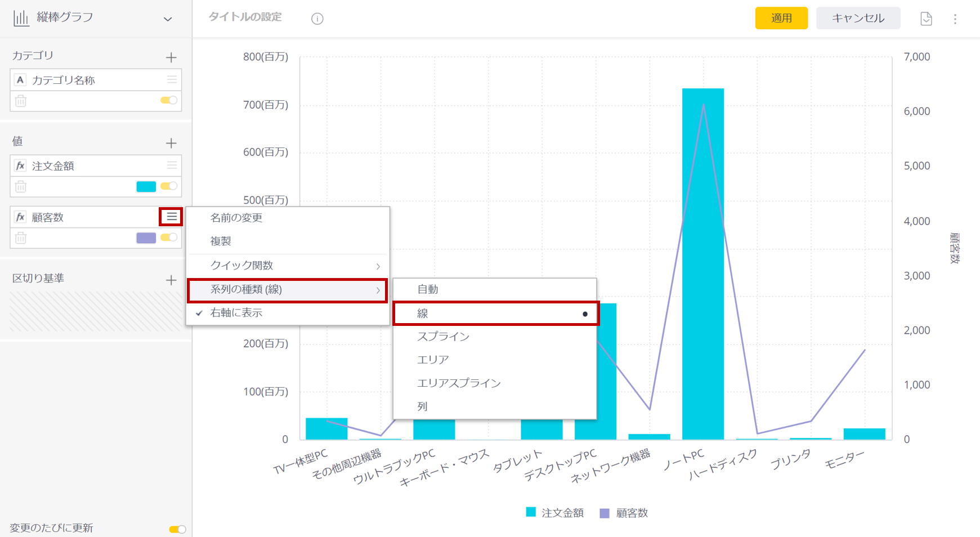
Task: Click the 縦棒グラフ bar chart icon
Action: click(x=21, y=18)
